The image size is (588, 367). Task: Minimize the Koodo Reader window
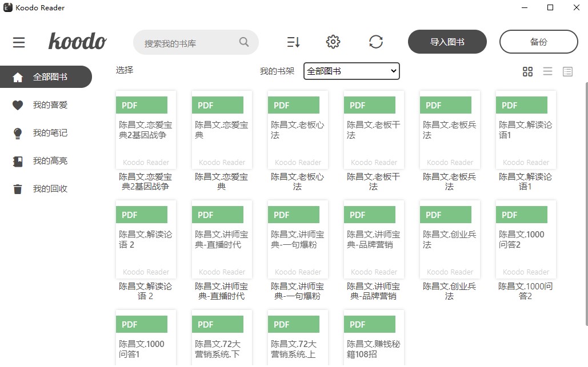pyautogui.click(x=525, y=7)
